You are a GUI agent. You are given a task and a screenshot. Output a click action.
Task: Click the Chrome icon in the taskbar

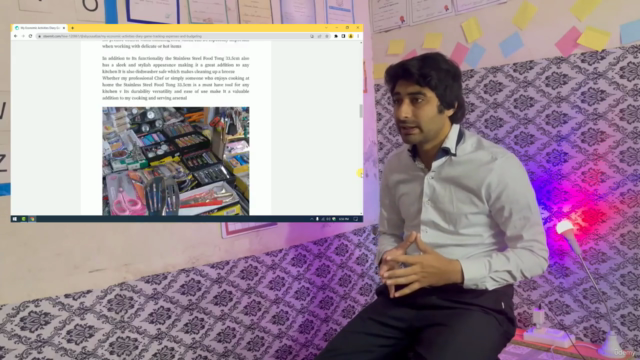point(32,219)
